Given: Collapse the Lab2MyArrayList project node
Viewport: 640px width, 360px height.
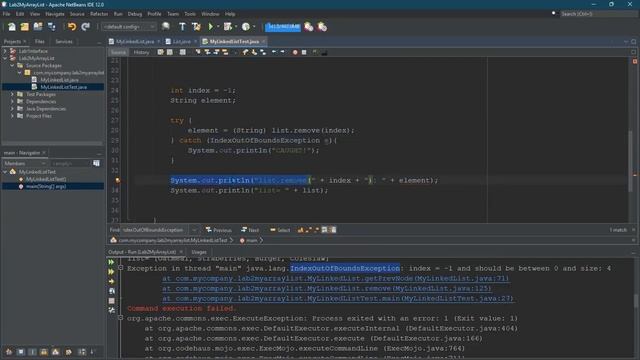Looking at the screenshot, I should pyautogui.click(x=5, y=58).
